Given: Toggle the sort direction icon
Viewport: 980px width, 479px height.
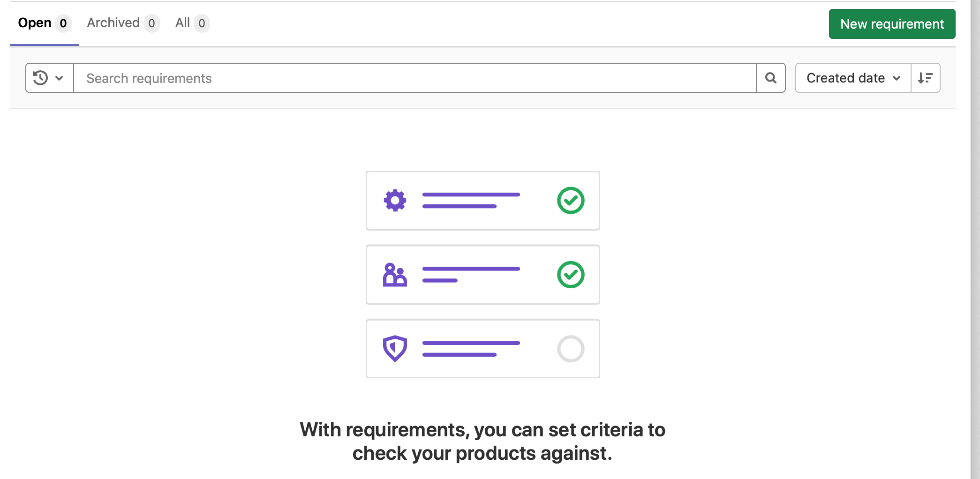Looking at the screenshot, I should pyautogui.click(x=925, y=78).
